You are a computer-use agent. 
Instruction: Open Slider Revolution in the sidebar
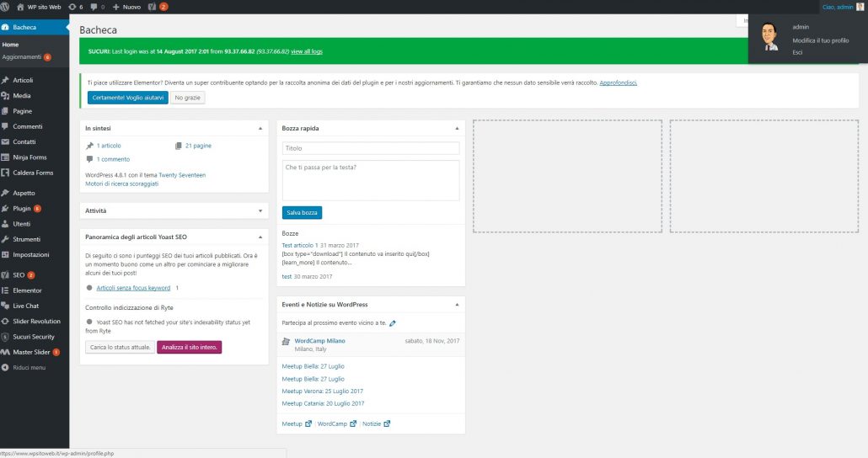(x=36, y=321)
